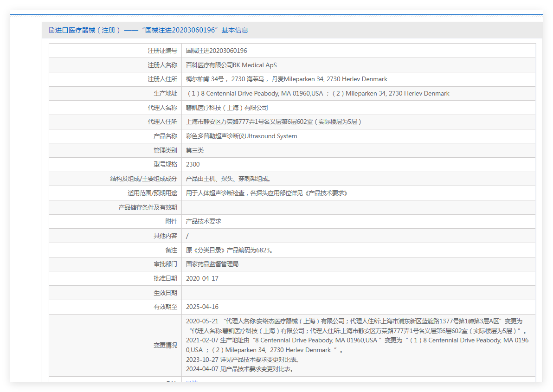Select the registrant address with Herlev Denmark

(286, 79)
